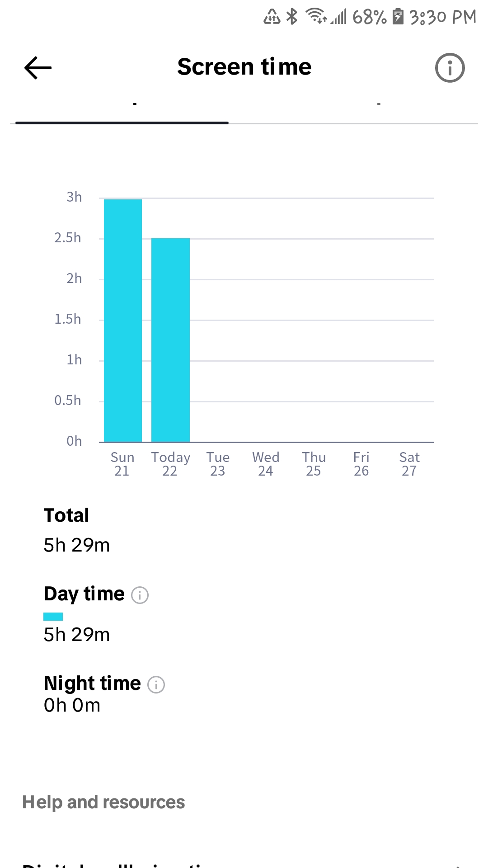Viewport: 488px width, 868px height.
Task: Select the Today 22 usage bar
Action: [x=170, y=340]
